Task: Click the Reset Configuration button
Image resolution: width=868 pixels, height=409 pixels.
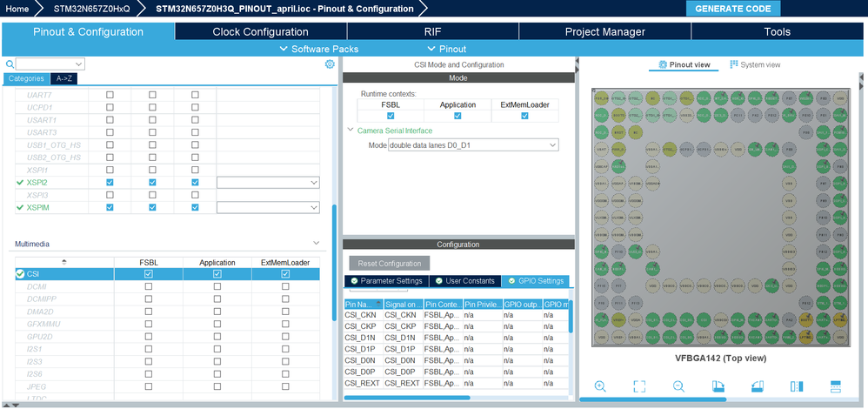Action: coord(389,264)
